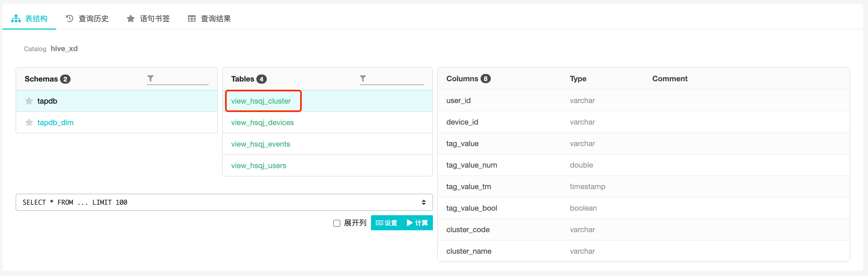
Task: Open the view_hsqj_events table
Action: tap(260, 144)
